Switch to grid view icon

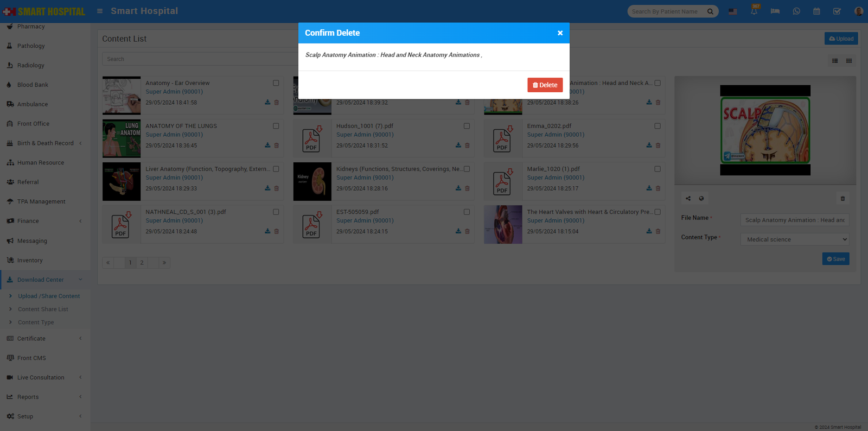coord(849,61)
